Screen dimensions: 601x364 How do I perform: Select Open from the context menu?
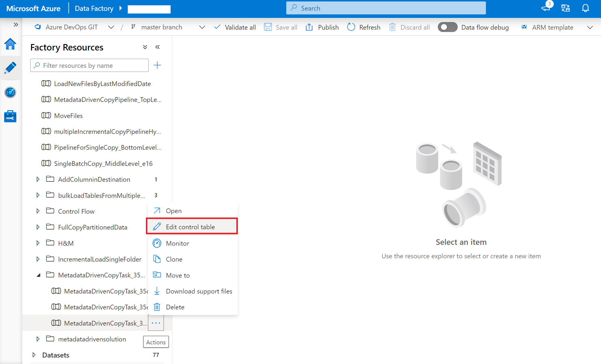pyautogui.click(x=174, y=211)
